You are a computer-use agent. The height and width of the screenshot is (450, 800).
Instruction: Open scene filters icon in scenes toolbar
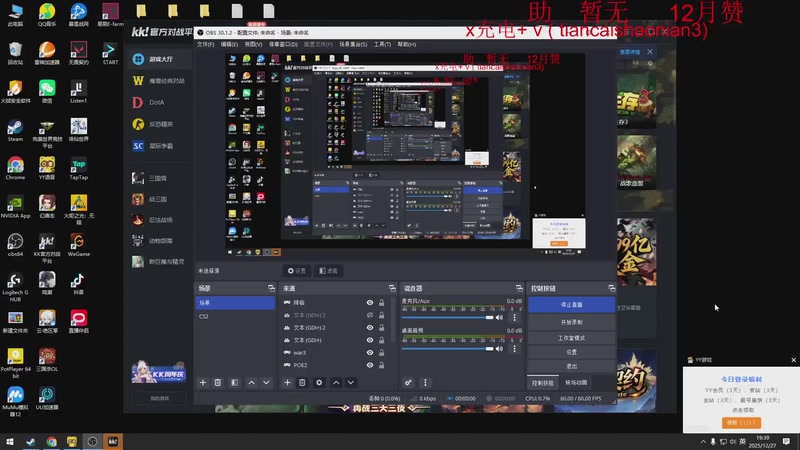[x=234, y=383]
